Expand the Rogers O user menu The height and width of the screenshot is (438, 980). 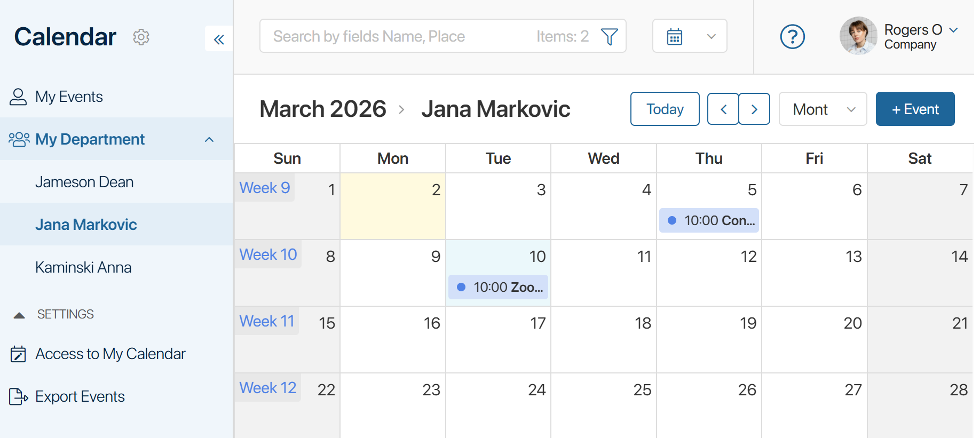coord(954,30)
